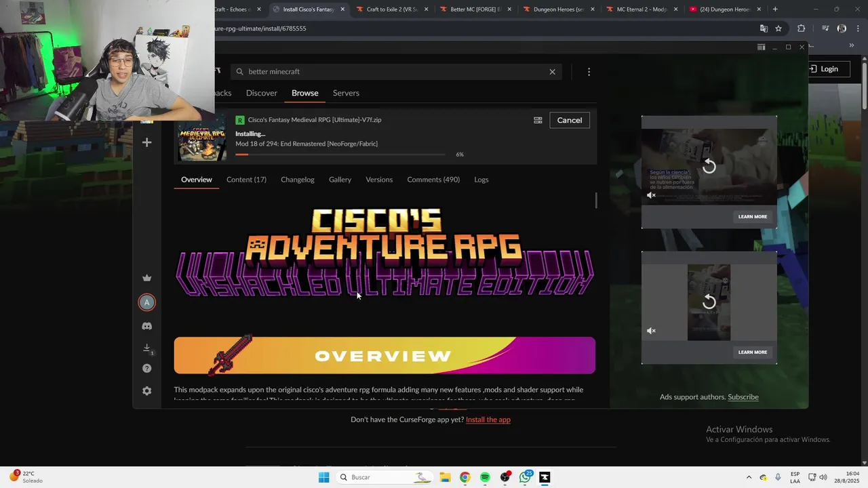Open the browser media control icon
This screenshot has height=488, width=868.
(825, 28)
